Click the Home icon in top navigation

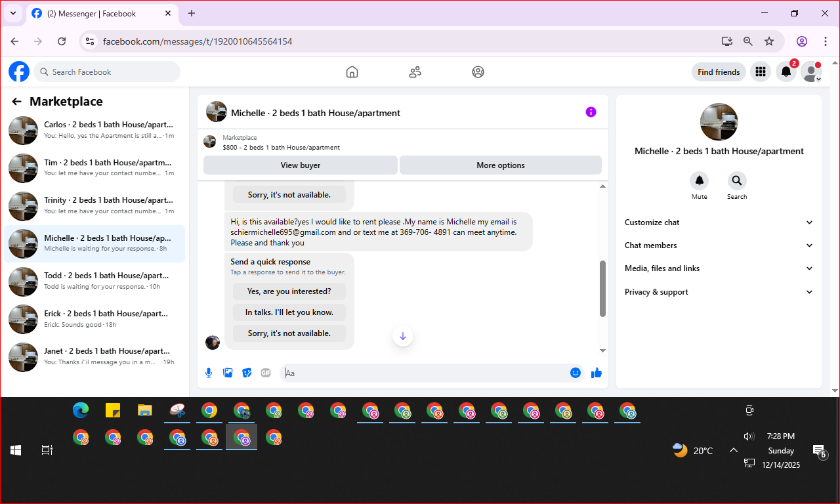click(x=352, y=72)
